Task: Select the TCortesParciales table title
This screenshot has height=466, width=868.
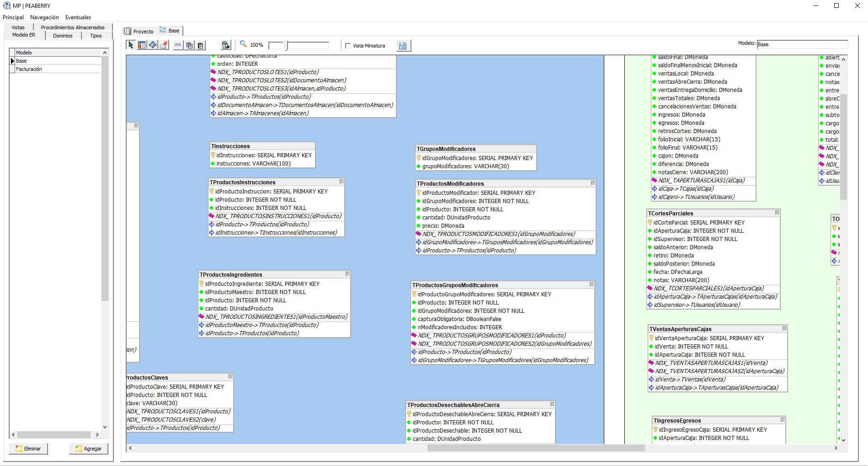Action: [671, 214]
